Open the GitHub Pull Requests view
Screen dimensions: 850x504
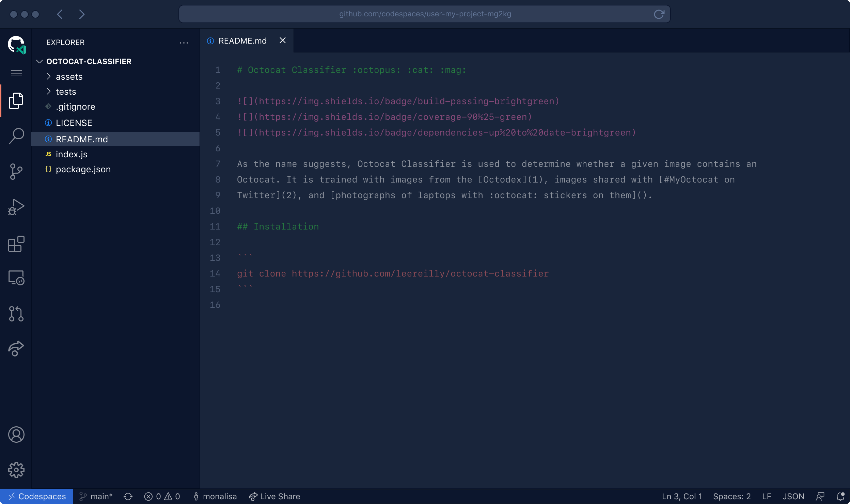(x=16, y=314)
